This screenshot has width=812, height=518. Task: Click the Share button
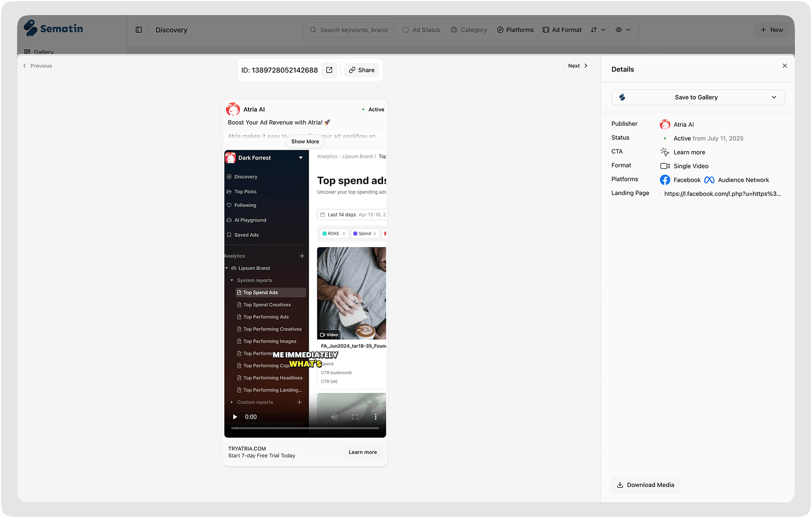[x=361, y=70]
